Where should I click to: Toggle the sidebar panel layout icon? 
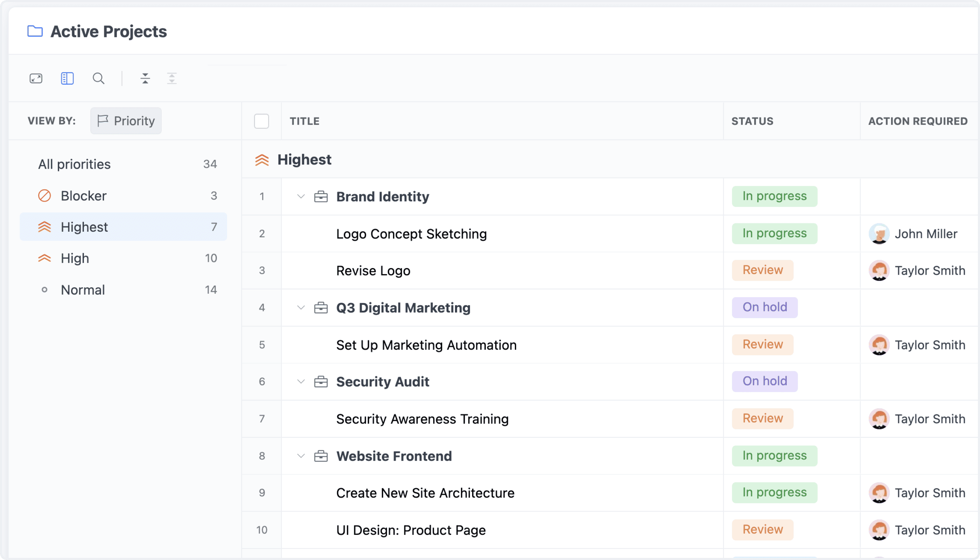(x=67, y=78)
